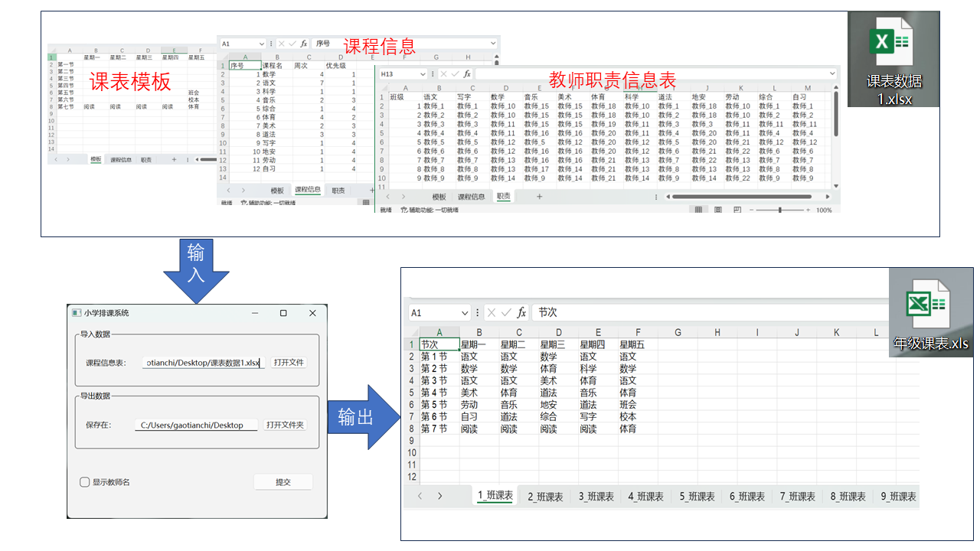Click confirm checkmark in 年级课表 output formula bar
The image size is (980, 551).
[x=506, y=312]
